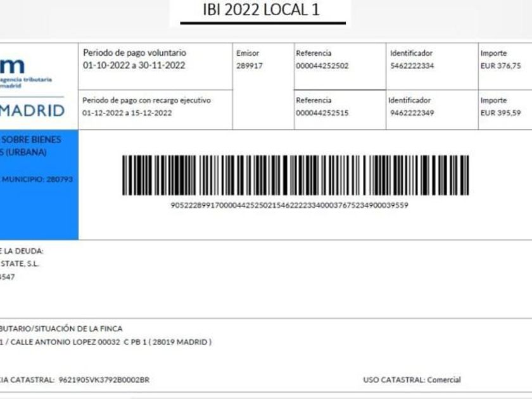532x399 pixels.
Task: Click SOBRE BIENES text in the blue box
Action: click(32, 139)
